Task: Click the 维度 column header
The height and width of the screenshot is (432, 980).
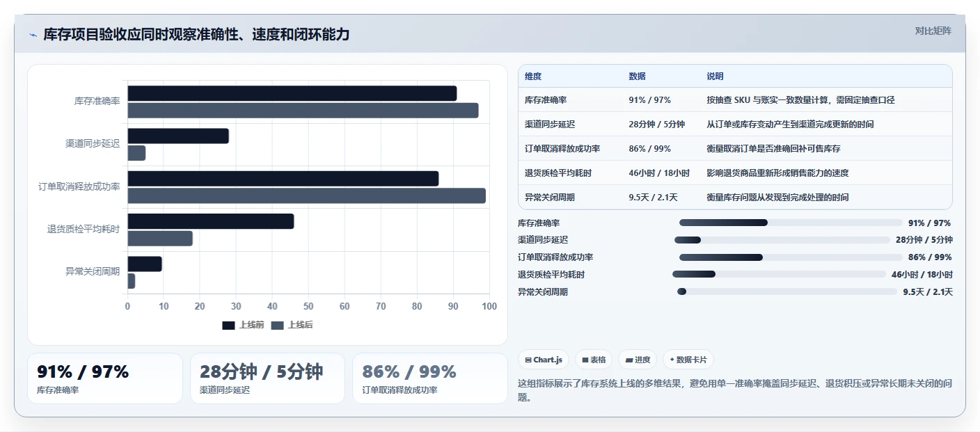Action: point(533,77)
